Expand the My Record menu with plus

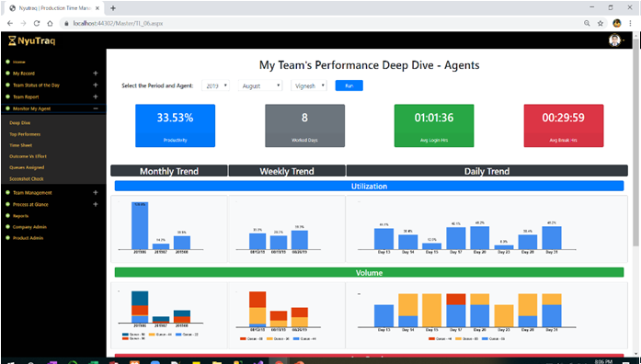[96, 74]
